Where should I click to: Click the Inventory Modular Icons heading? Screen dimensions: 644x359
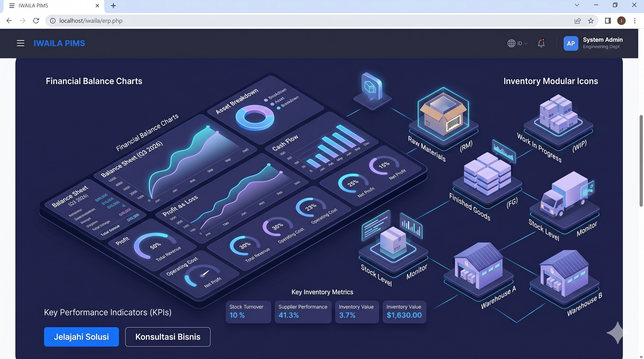[551, 81]
